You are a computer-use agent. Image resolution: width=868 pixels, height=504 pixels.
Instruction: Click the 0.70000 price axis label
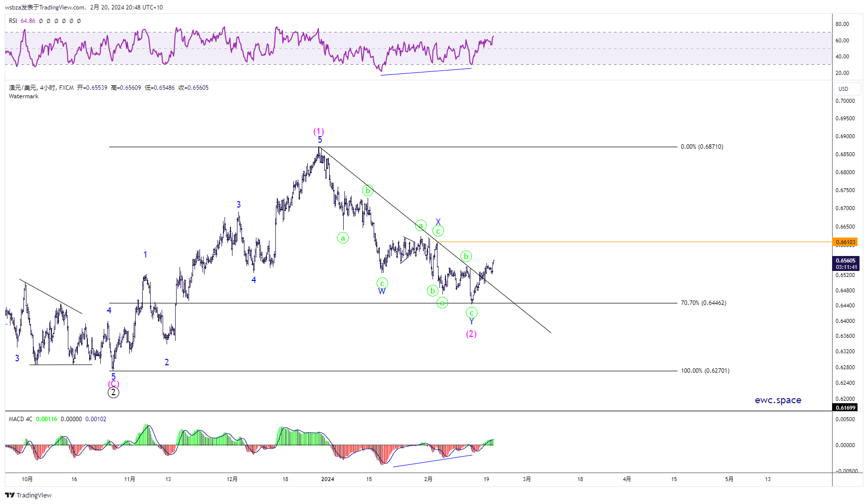(x=845, y=101)
